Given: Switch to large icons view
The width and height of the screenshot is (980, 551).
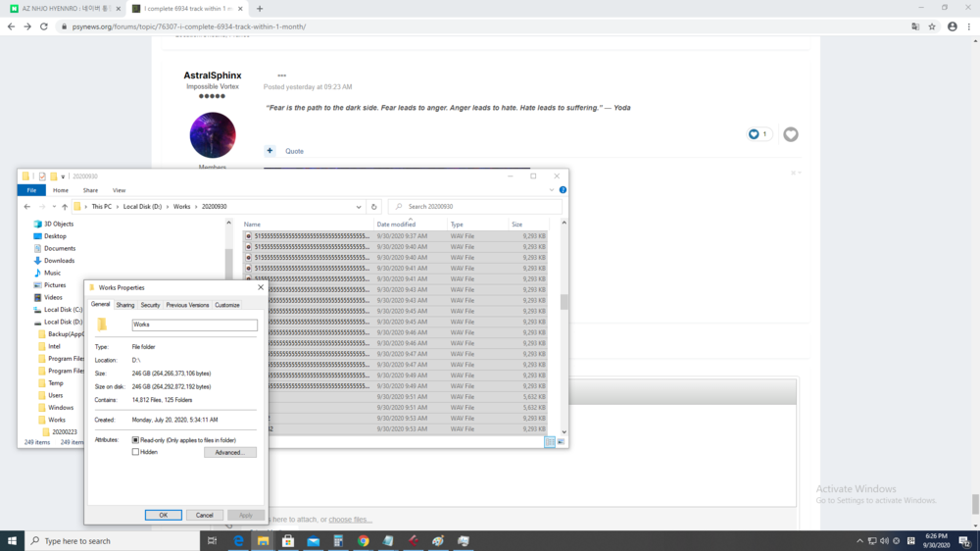Looking at the screenshot, I should (562, 442).
